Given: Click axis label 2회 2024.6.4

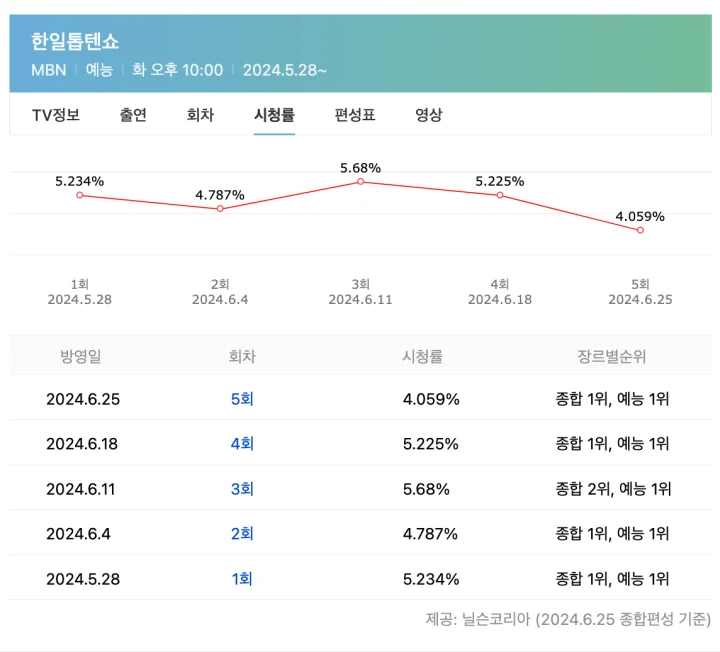Looking at the screenshot, I should pyautogui.click(x=220, y=292).
